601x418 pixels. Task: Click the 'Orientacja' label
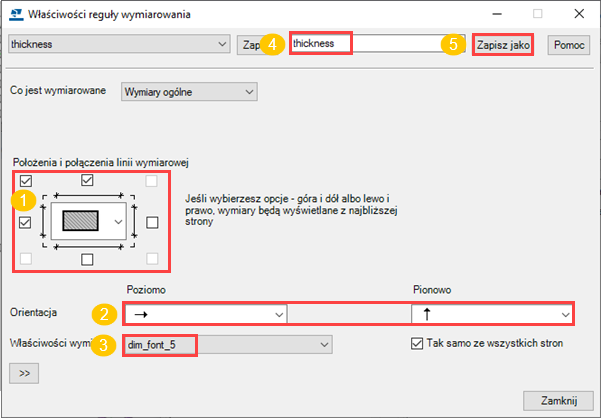[33, 312]
